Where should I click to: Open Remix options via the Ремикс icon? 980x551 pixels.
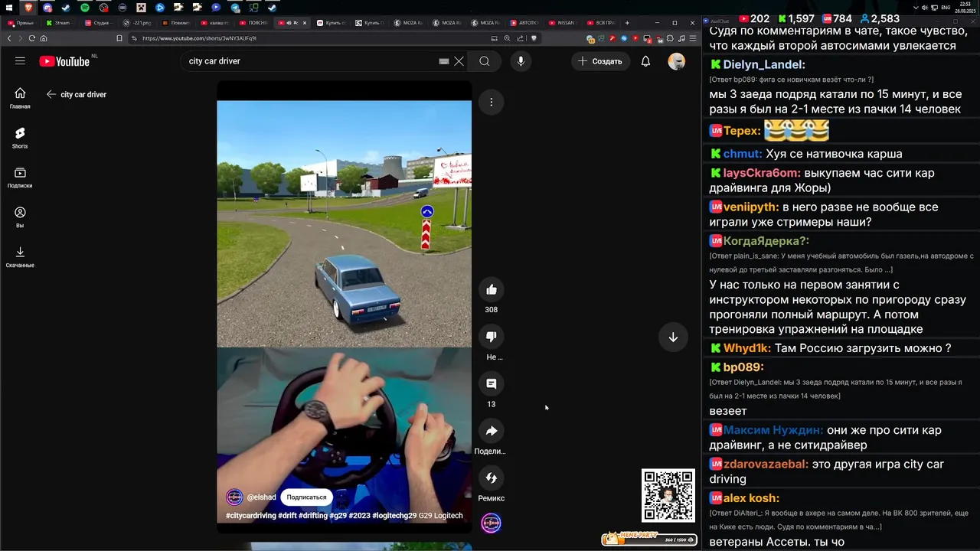tap(492, 478)
